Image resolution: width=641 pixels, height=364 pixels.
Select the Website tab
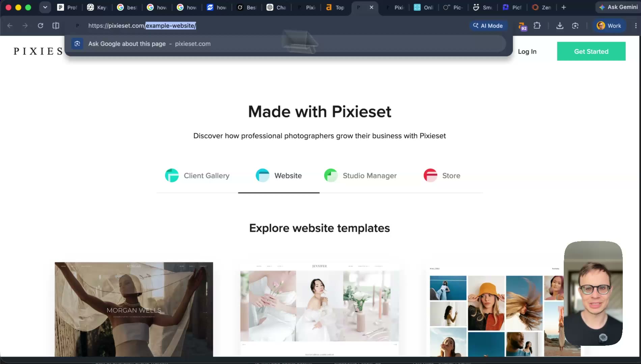pyautogui.click(x=279, y=176)
